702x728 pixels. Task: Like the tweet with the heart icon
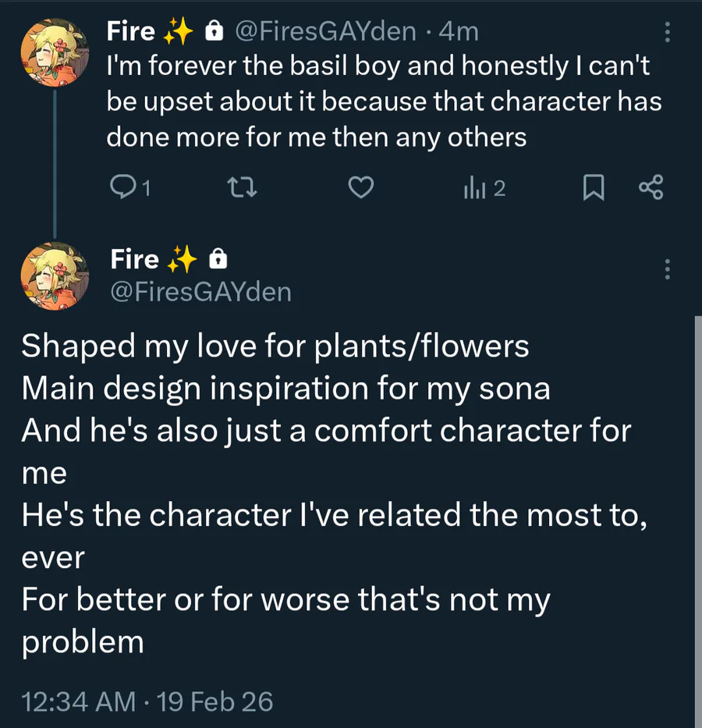point(360,188)
